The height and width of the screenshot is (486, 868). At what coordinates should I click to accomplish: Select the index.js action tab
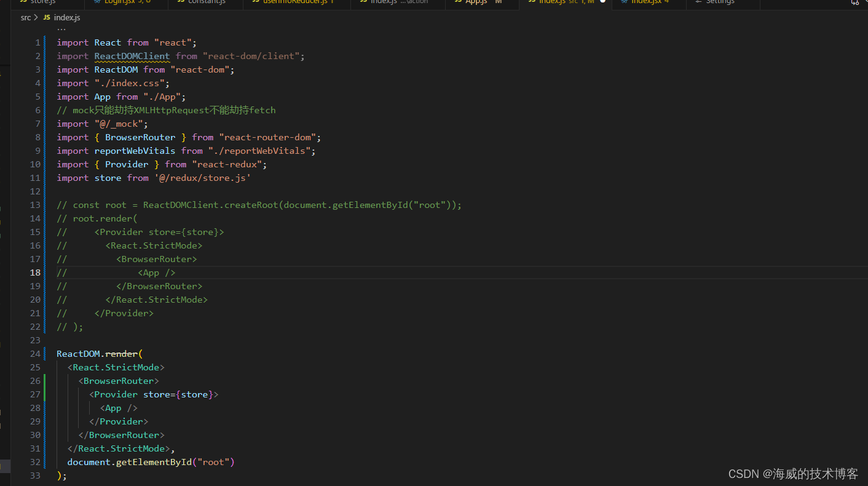(387, 2)
